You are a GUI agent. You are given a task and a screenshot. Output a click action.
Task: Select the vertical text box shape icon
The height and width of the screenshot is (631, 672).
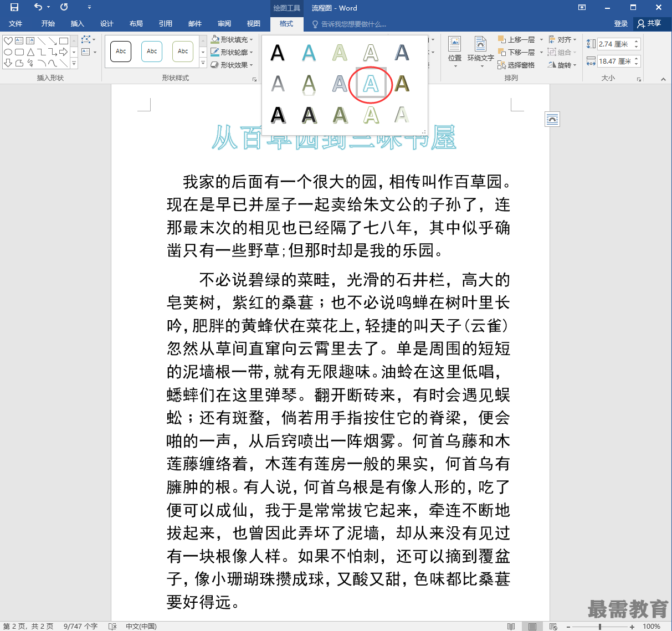point(30,41)
